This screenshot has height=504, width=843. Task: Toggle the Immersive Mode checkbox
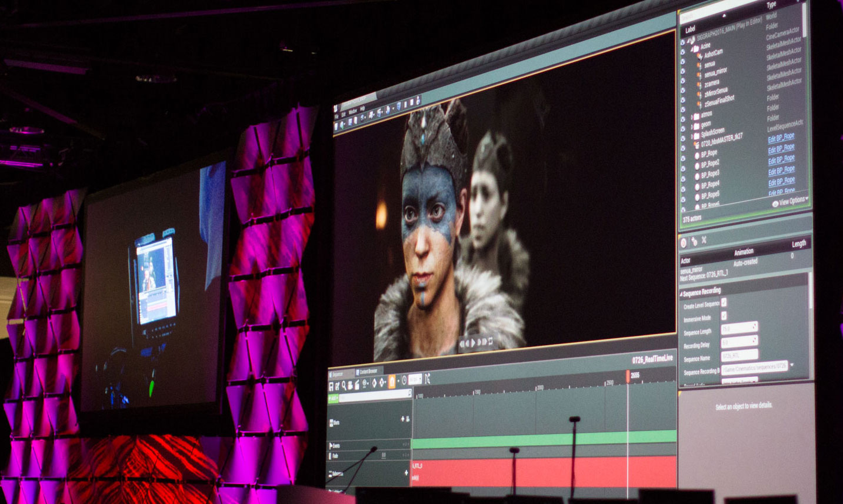pyautogui.click(x=724, y=315)
